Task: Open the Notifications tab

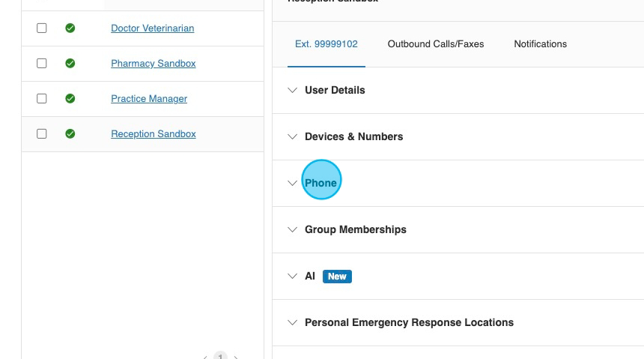Action: [540, 44]
